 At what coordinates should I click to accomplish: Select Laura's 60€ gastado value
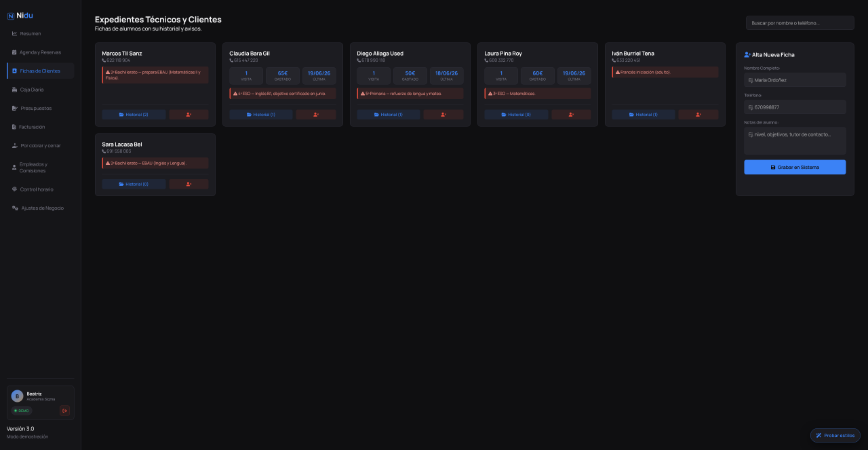538,73
